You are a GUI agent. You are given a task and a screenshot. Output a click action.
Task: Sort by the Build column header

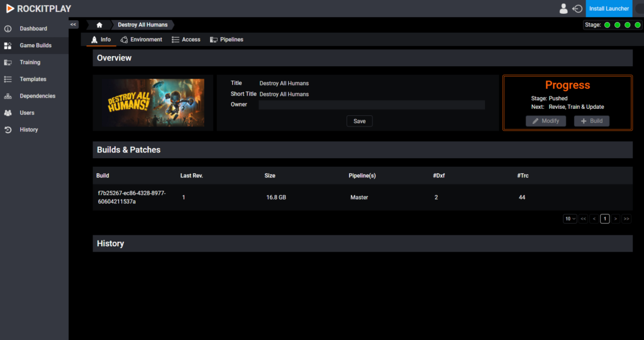coord(103,176)
